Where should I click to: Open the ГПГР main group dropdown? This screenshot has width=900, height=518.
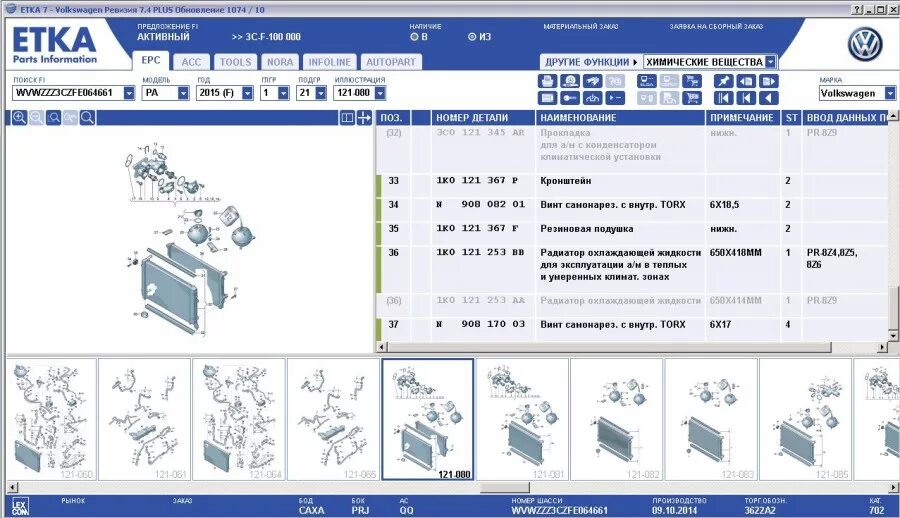[x=283, y=93]
